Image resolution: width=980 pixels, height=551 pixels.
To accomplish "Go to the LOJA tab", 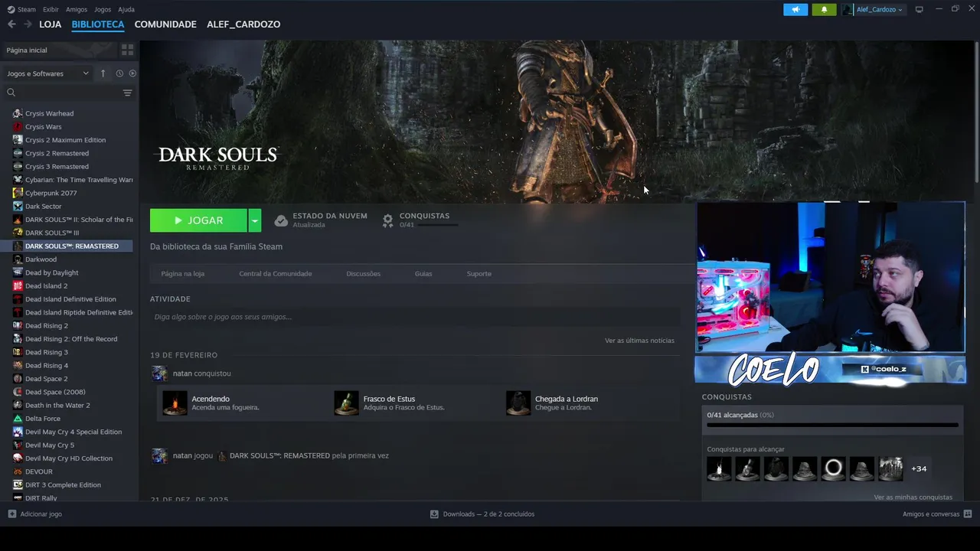I will 50,24.
